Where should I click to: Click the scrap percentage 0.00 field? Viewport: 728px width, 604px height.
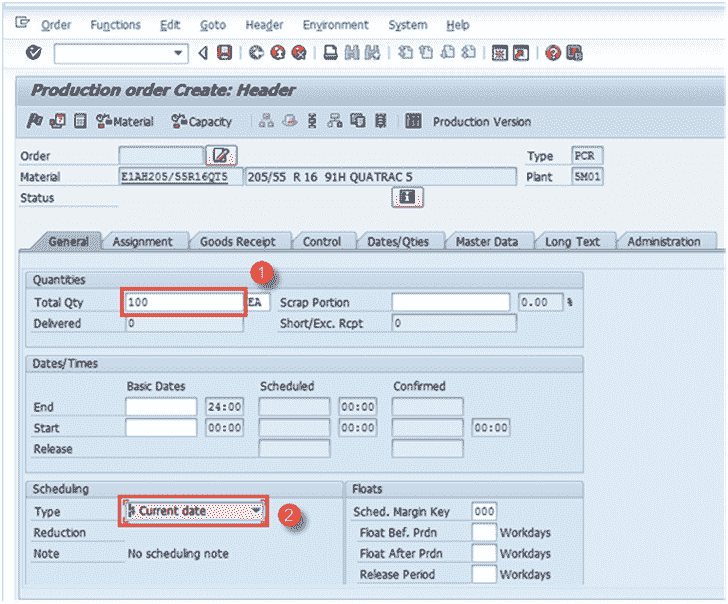click(x=540, y=302)
